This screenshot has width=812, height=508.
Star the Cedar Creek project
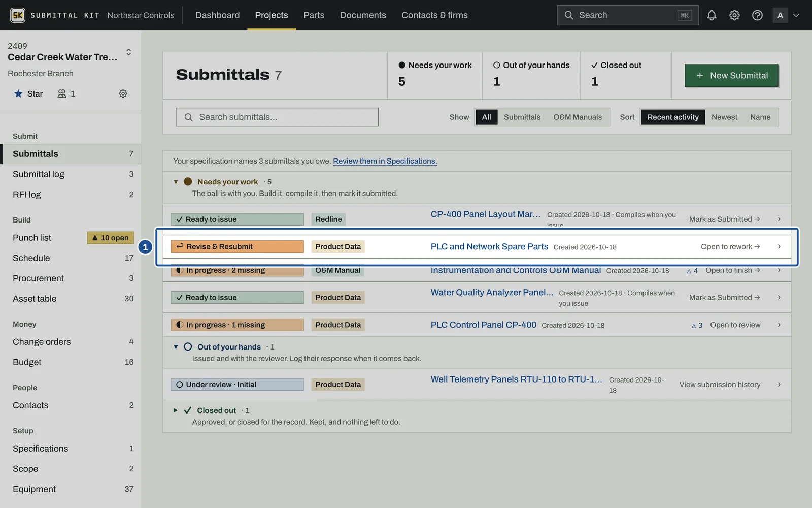pos(28,93)
